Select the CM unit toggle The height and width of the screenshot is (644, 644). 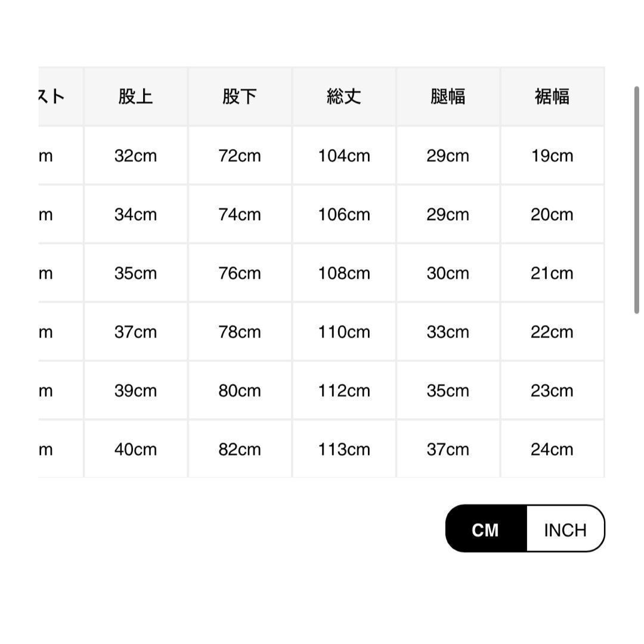pos(486,528)
